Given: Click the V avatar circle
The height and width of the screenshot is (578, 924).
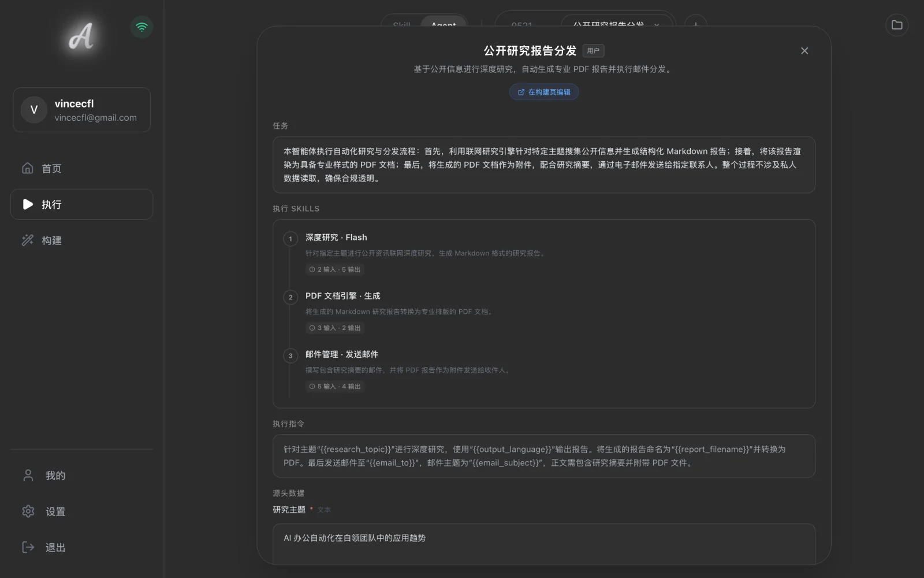Looking at the screenshot, I should point(34,110).
